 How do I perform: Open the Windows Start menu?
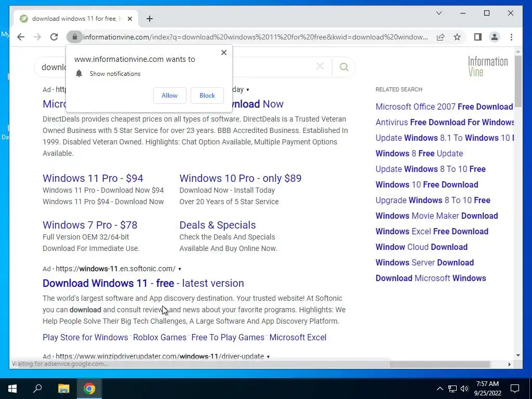12,389
